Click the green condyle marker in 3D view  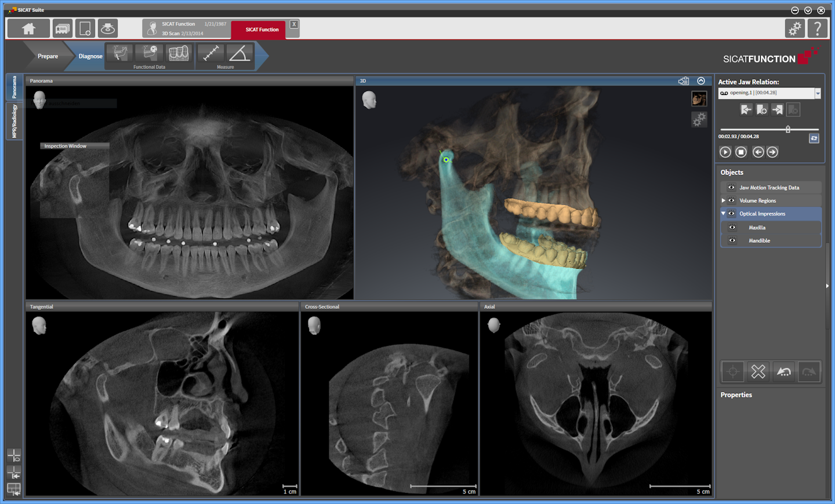click(446, 160)
